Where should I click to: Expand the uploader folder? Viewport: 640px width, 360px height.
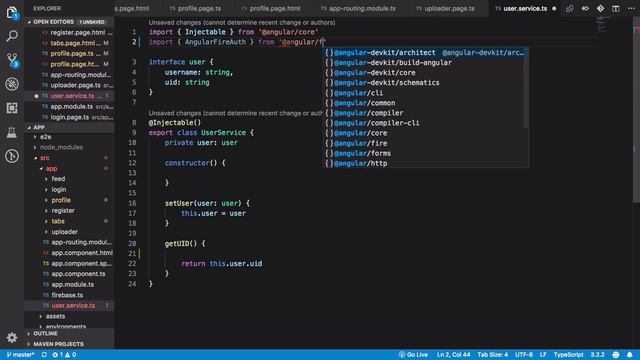click(64, 232)
